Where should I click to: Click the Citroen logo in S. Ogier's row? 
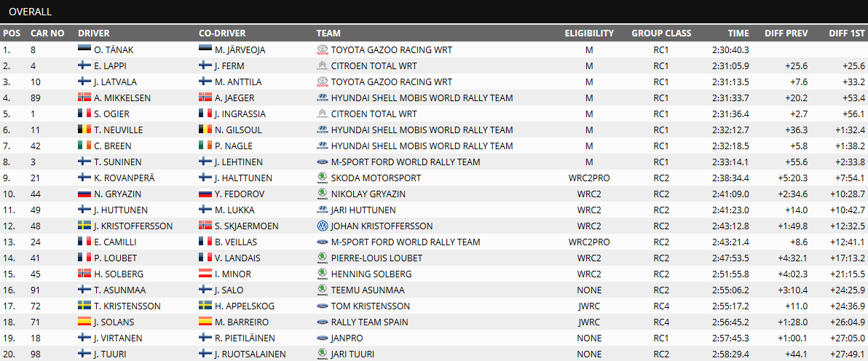[322, 114]
